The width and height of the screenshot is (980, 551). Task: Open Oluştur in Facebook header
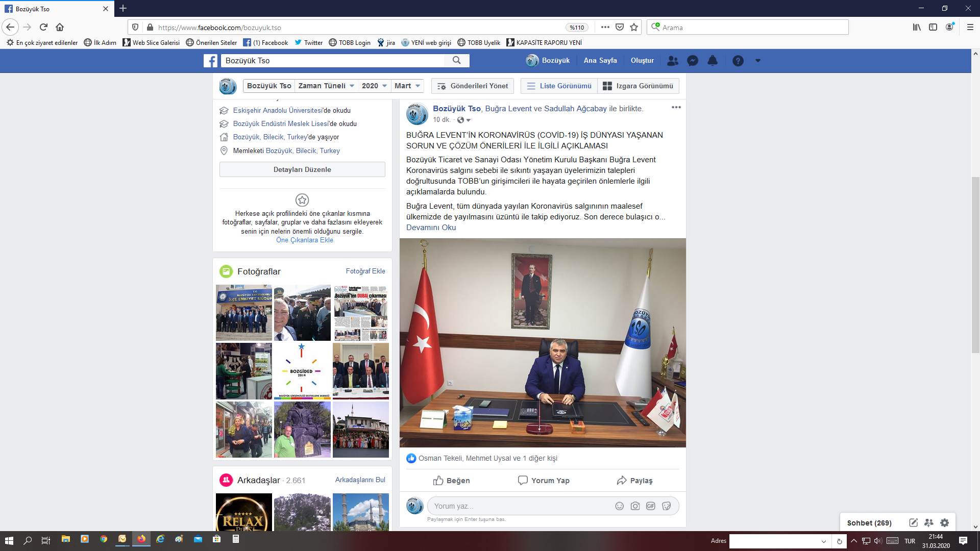642,61
